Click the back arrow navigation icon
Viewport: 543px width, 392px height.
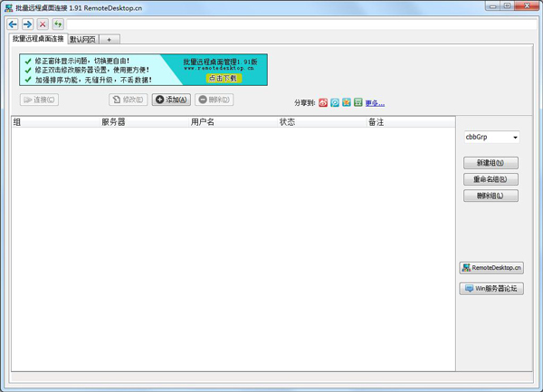pyautogui.click(x=13, y=24)
